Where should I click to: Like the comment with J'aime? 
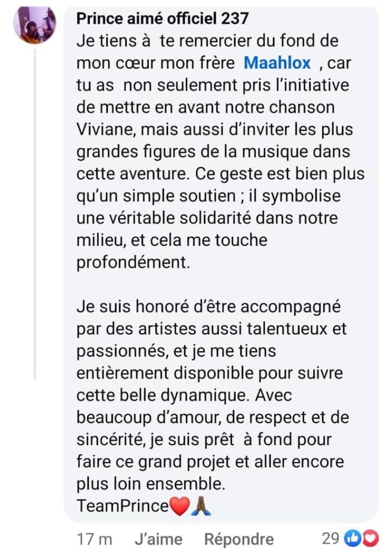[x=159, y=539]
